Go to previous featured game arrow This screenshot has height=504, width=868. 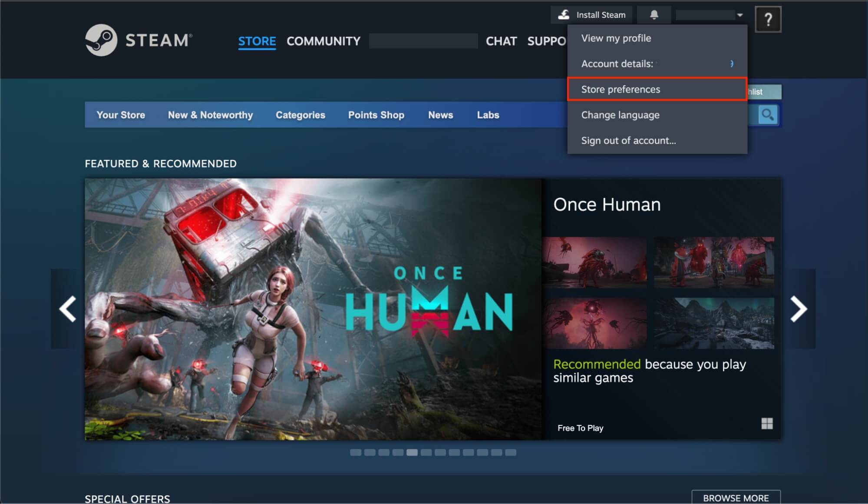[68, 309]
